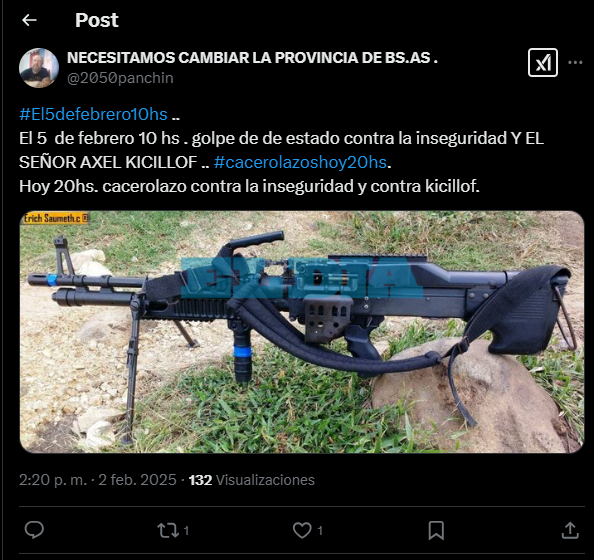Viewport: 594px width, 560px height.
Task: Click the Erich Saumeth watermark on photo
Action: pyautogui.click(x=55, y=218)
